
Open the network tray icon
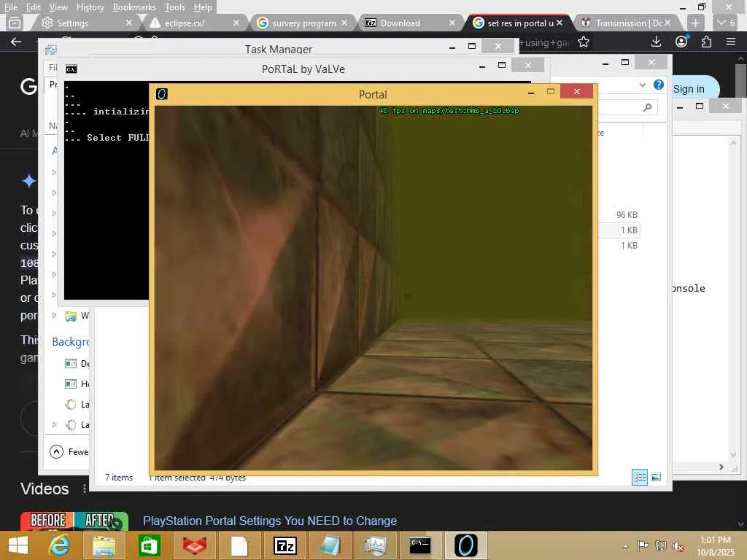(x=660, y=545)
